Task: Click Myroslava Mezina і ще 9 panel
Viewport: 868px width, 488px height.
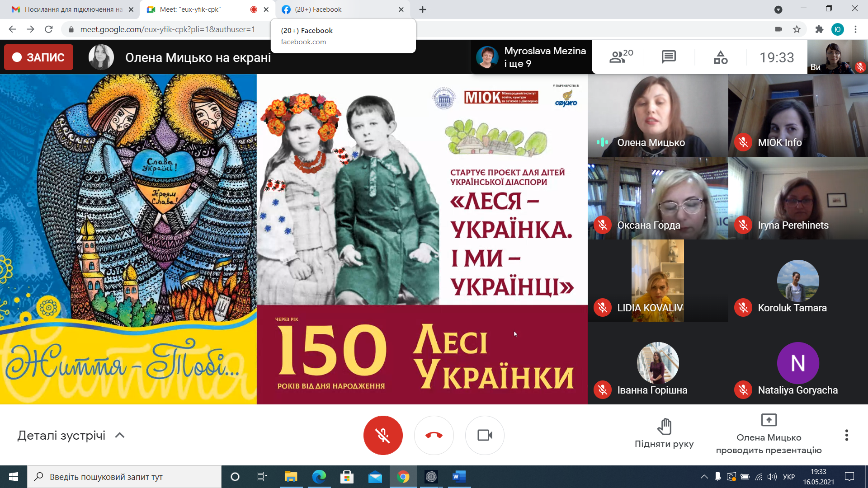Action: [532, 57]
